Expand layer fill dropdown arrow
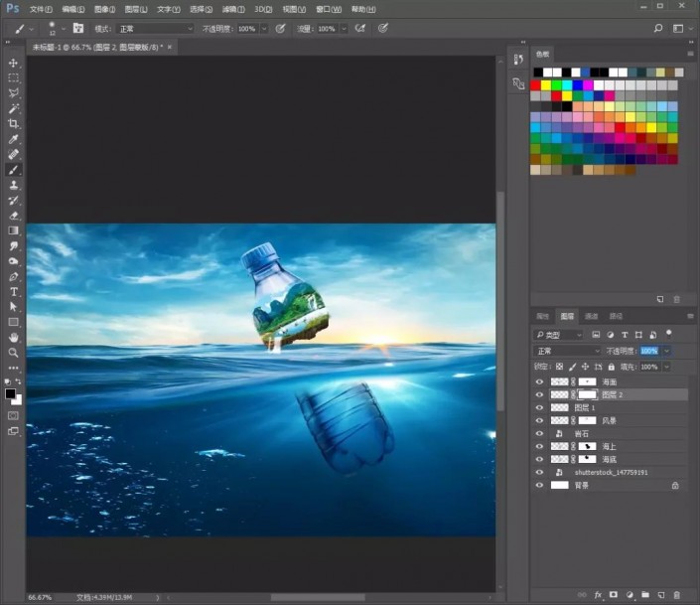 point(666,367)
